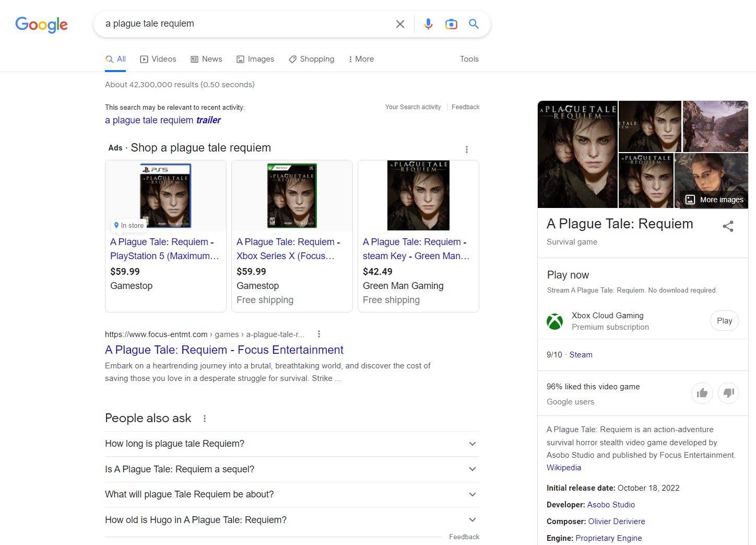The width and height of the screenshot is (756, 545).
Task: Open the Asobo Studio developer link
Action: pos(611,505)
